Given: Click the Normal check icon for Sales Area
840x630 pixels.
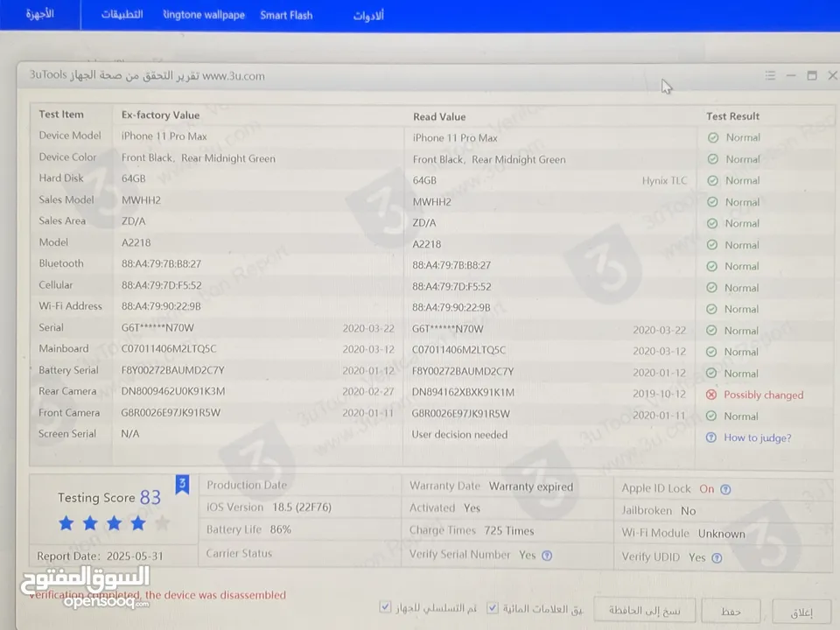Looking at the screenshot, I should click(x=712, y=223).
